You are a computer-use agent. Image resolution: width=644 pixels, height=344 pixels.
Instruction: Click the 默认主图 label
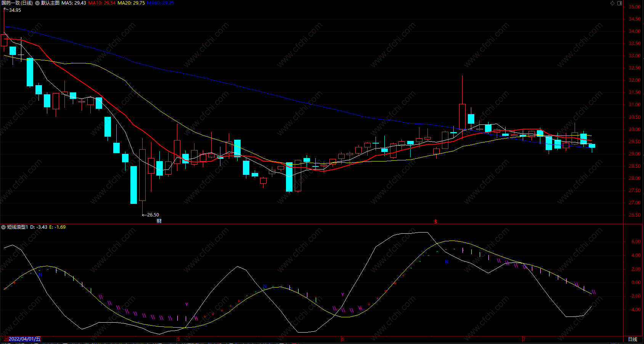tap(50, 3)
